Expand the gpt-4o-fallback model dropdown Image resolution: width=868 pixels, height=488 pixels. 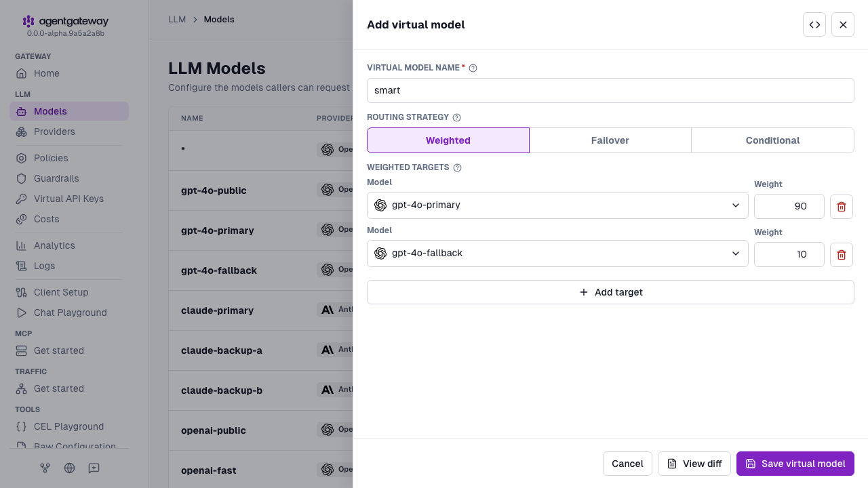[x=557, y=253]
